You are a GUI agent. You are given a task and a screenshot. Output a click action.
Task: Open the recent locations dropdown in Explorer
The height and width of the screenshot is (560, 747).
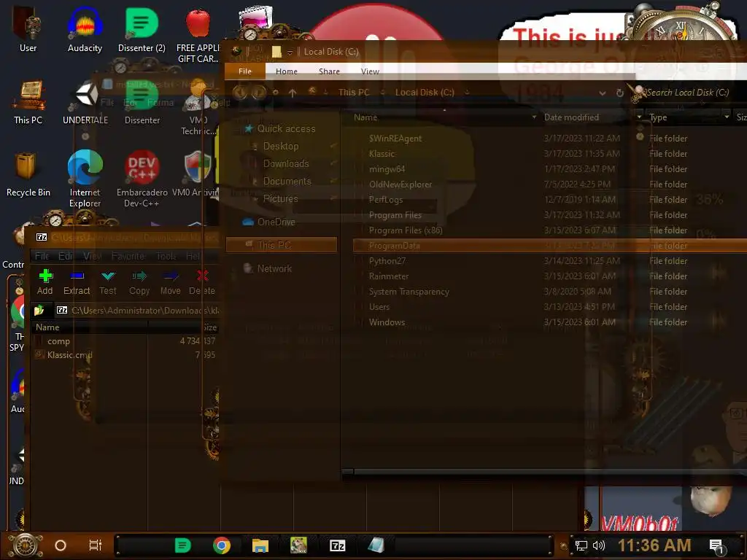click(275, 93)
